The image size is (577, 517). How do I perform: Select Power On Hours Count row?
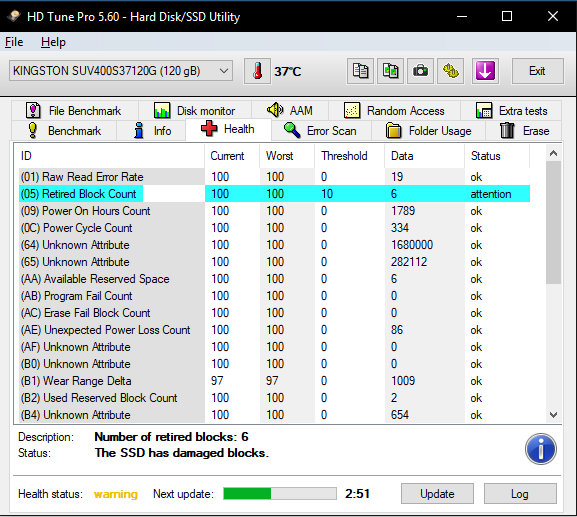(275, 211)
